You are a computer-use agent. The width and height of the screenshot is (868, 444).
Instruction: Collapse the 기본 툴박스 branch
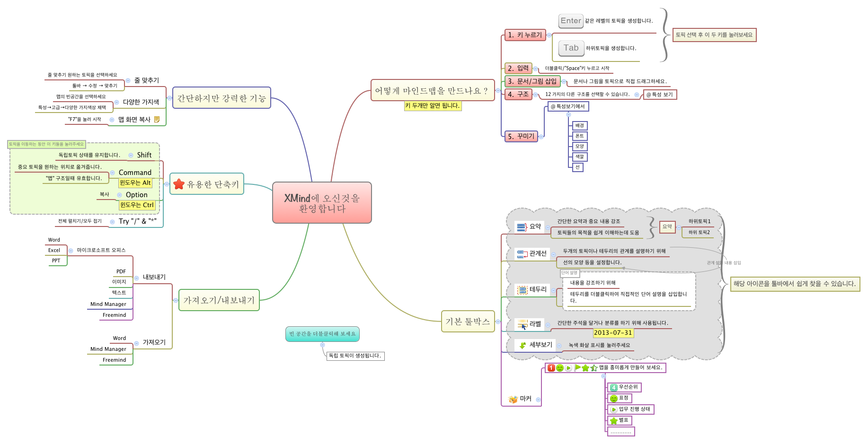point(498,322)
